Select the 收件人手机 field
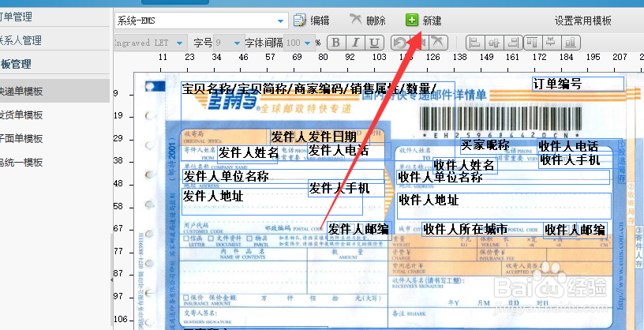Image resolution: width=644 pixels, height=330 pixels. point(578,160)
